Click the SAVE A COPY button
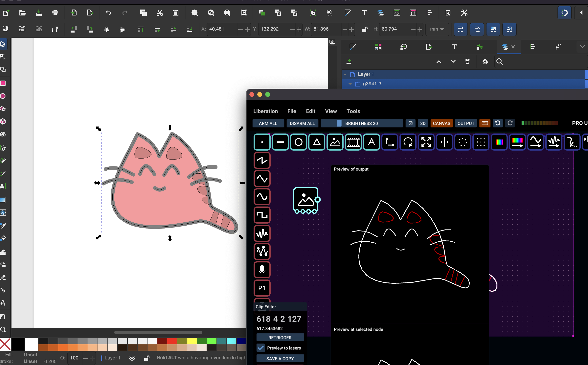 [x=280, y=358]
